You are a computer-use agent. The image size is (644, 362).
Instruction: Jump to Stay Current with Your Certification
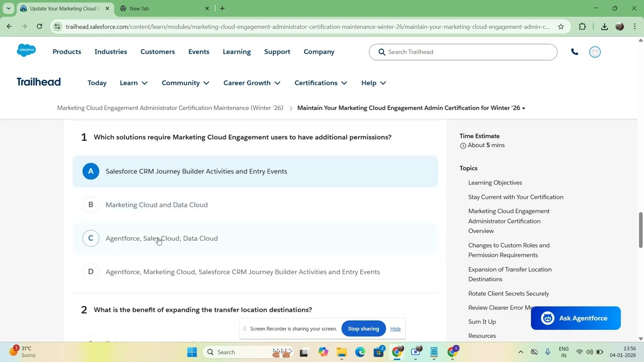tap(516, 197)
